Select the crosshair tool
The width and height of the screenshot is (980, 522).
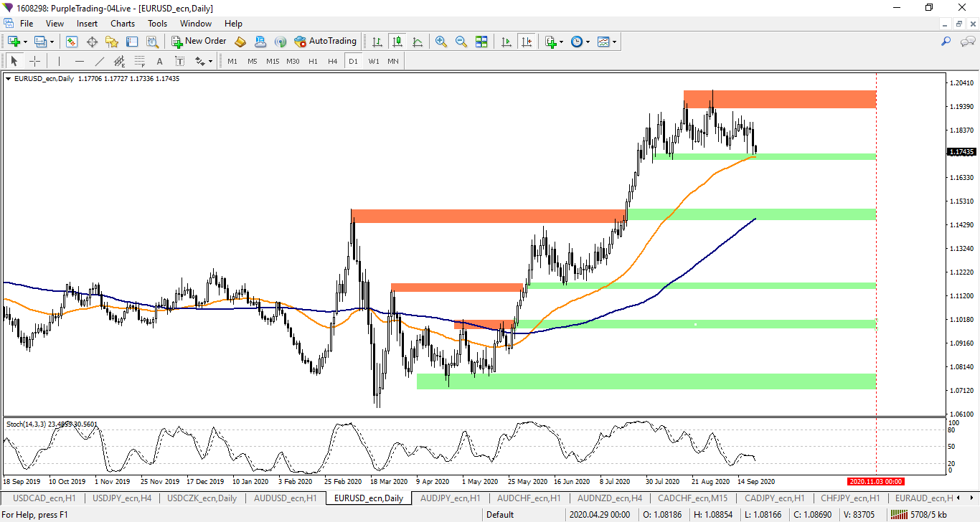coord(34,61)
